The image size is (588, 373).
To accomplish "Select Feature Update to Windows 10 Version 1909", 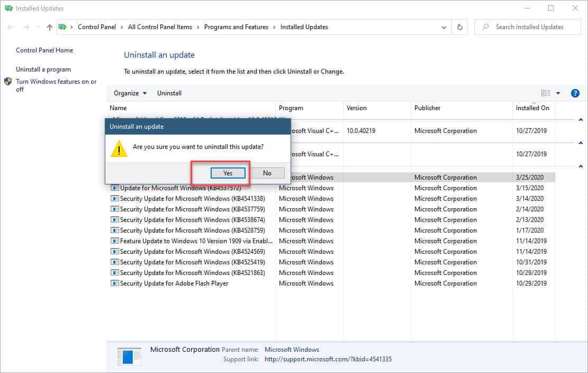I will pos(332,241).
